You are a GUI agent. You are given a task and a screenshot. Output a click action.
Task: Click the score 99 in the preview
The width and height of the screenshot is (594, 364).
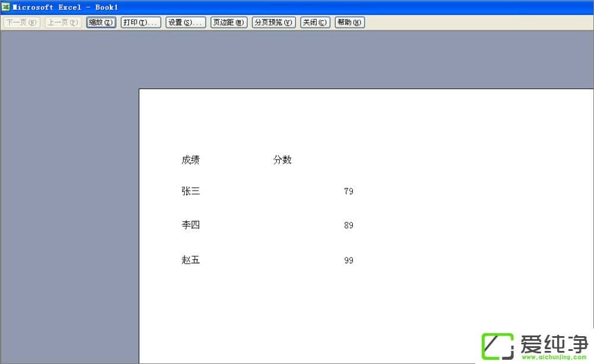point(349,261)
